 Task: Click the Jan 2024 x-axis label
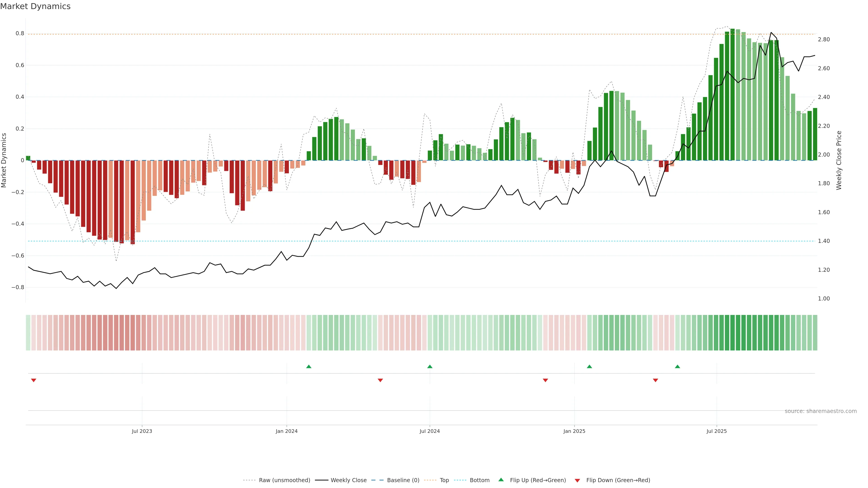(286, 431)
